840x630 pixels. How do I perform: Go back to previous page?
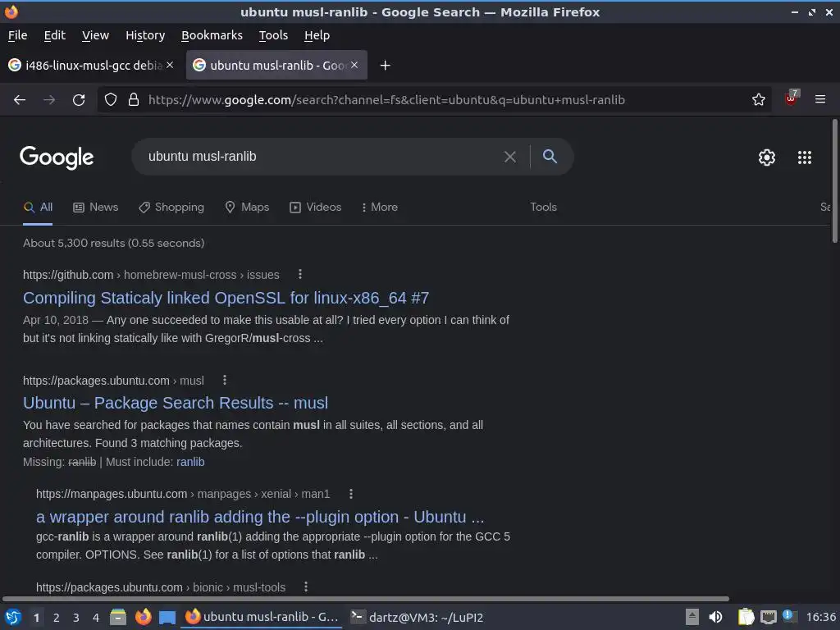pyautogui.click(x=20, y=99)
